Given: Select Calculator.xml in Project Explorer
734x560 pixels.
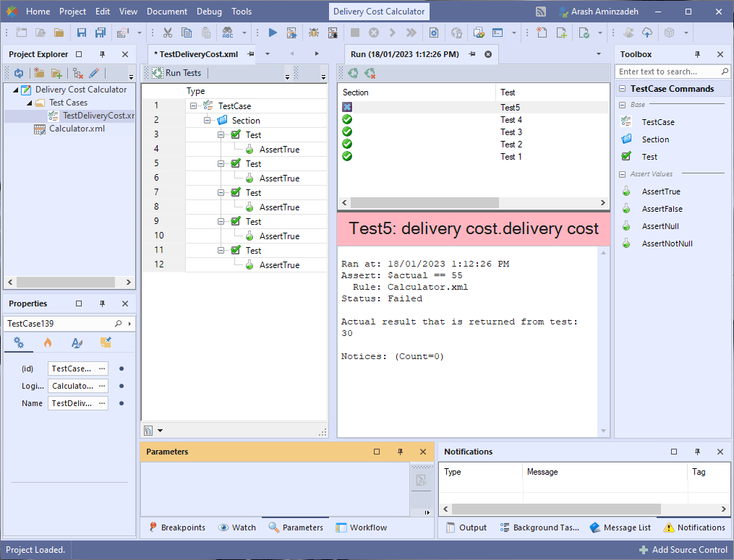Looking at the screenshot, I should [69, 129].
